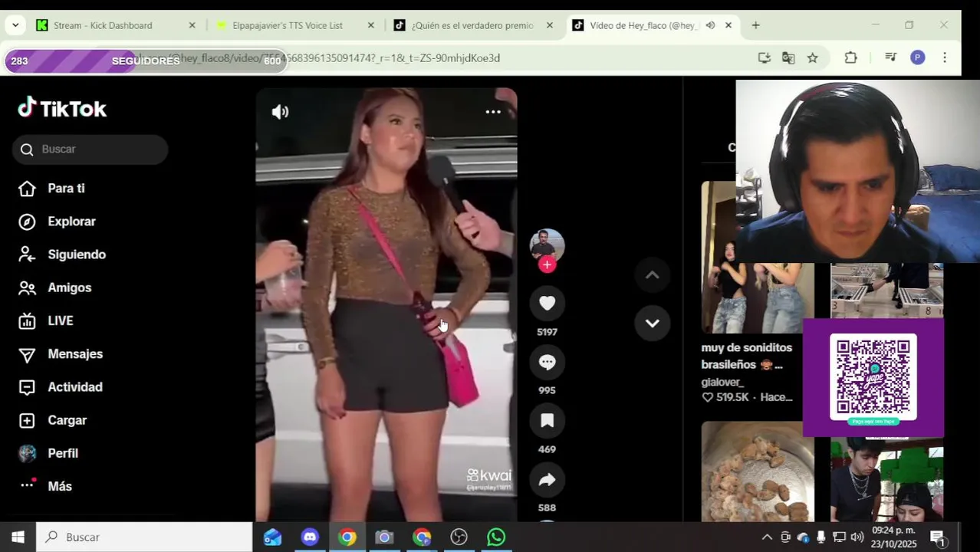The height and width of the screenshot is (552, 980).
Task: Open the muy de soniditos brasileños video thumbnail
Action: 758,258
